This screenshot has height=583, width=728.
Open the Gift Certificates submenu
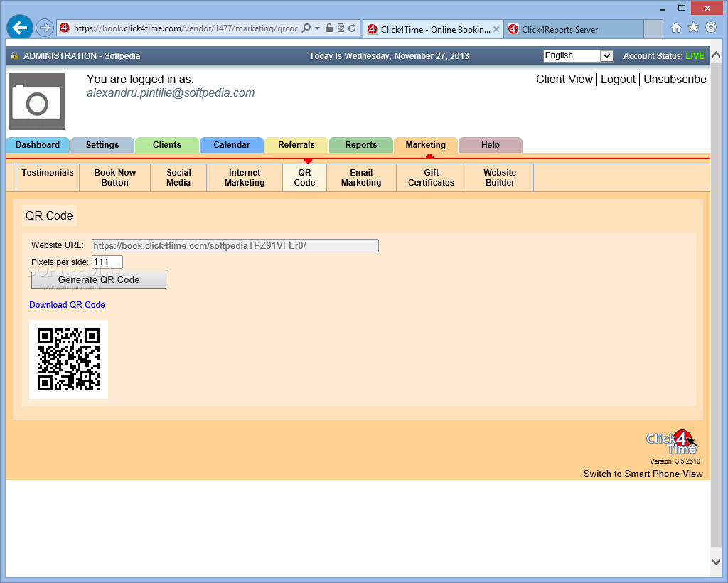[x=431, y=177]
